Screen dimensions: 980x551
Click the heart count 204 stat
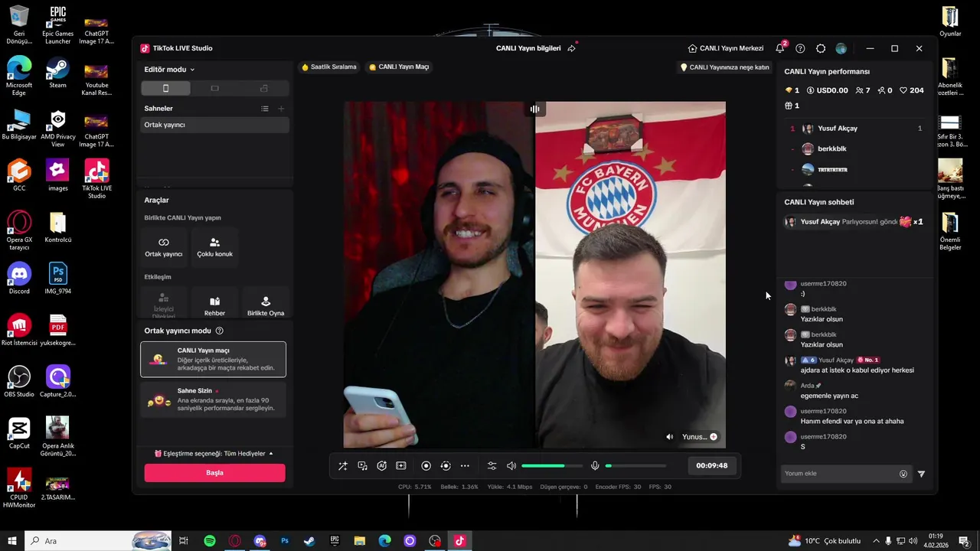click(x=911, y=90)
